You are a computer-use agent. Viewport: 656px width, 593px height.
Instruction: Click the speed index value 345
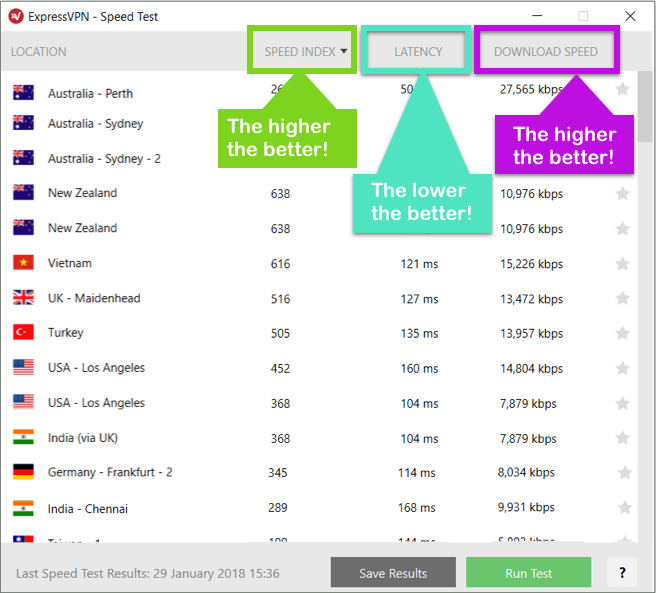pos(278,473)
